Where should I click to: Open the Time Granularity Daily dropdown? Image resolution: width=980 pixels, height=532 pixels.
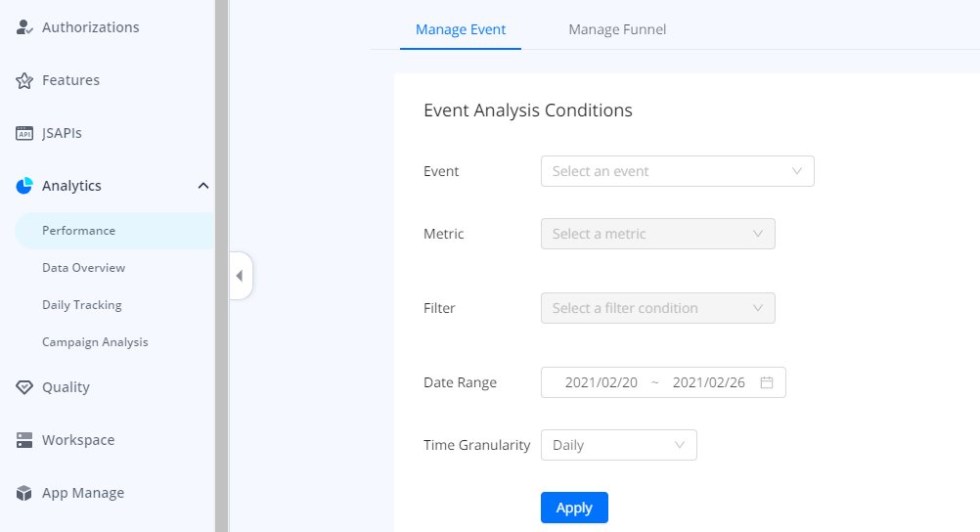[618, 445]
